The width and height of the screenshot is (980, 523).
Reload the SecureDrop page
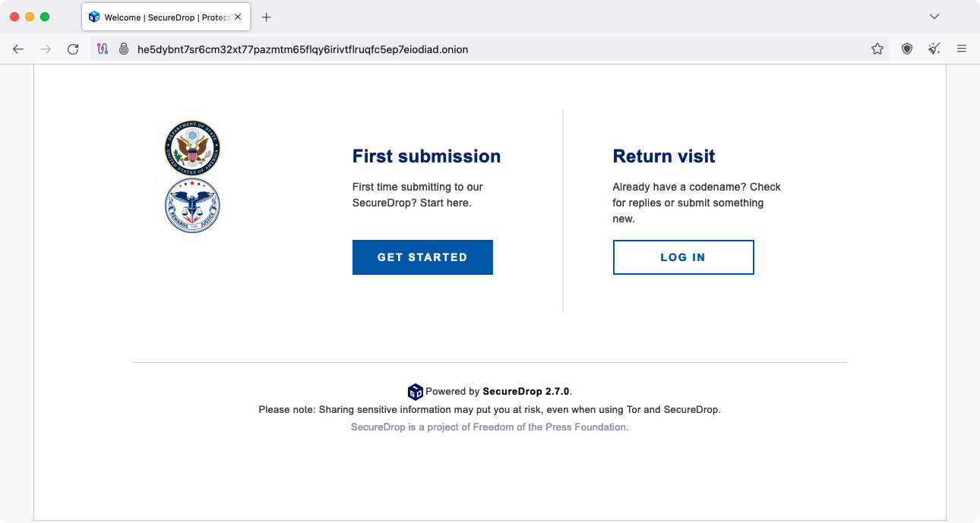73,49
